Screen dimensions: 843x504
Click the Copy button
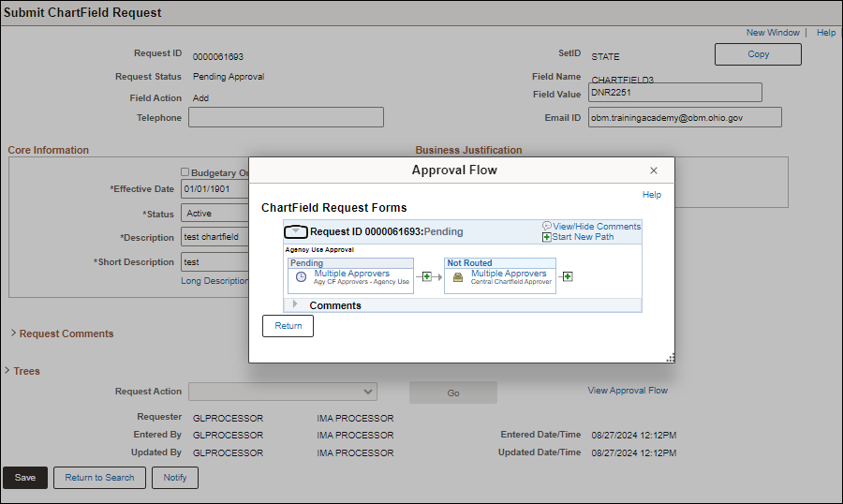758,54
